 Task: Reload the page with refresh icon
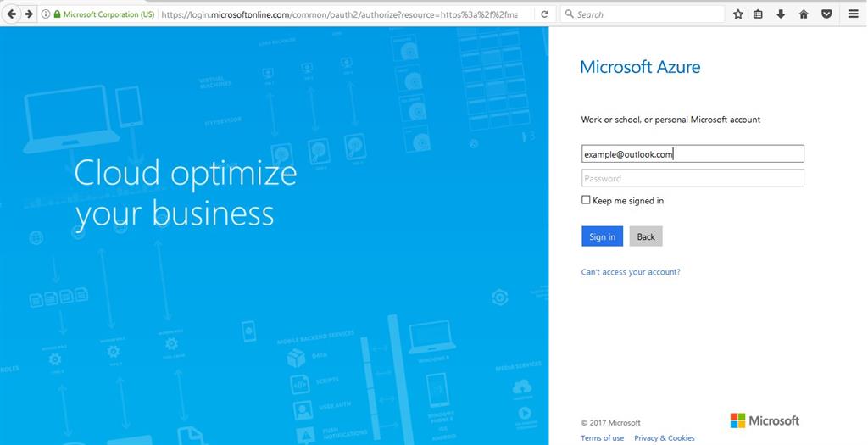point(545,14)
